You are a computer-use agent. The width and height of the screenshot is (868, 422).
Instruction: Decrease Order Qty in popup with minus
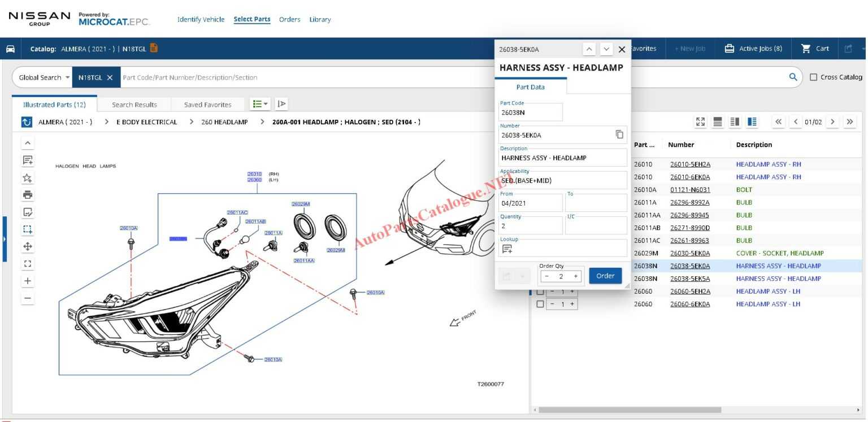pos(546,276)
